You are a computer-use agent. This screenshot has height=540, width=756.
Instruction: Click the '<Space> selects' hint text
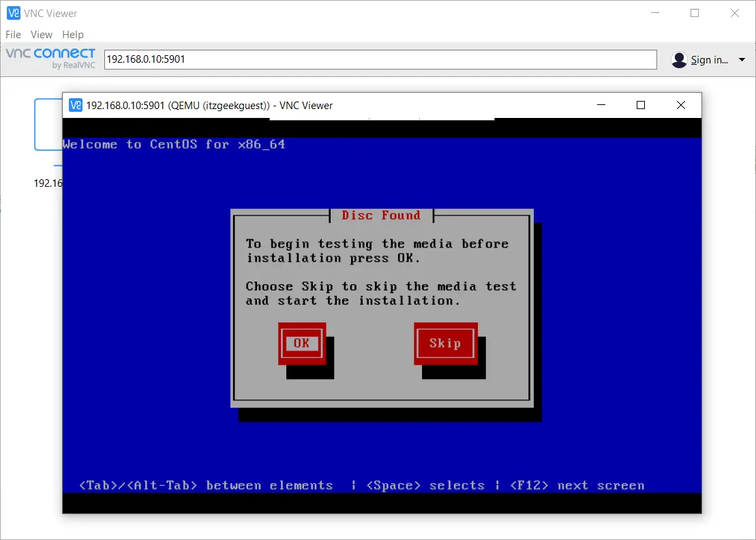click(x=425, y=485)
